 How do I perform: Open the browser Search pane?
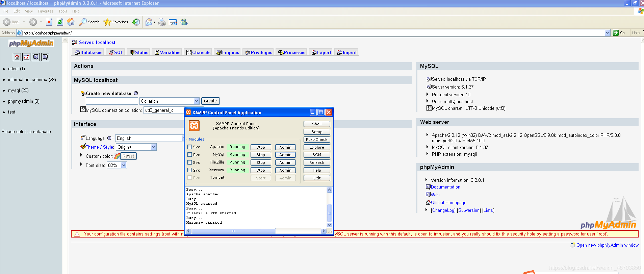point(89,22)
